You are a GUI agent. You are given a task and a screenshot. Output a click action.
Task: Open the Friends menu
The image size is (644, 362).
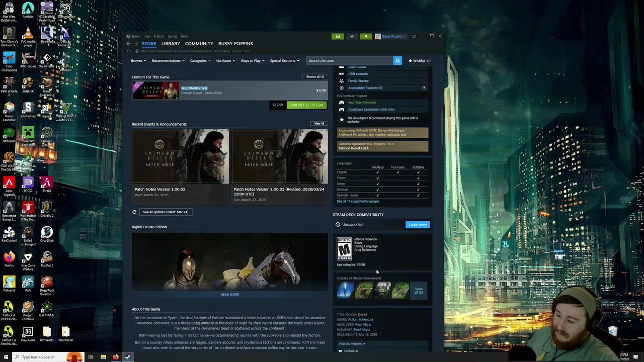159,36
